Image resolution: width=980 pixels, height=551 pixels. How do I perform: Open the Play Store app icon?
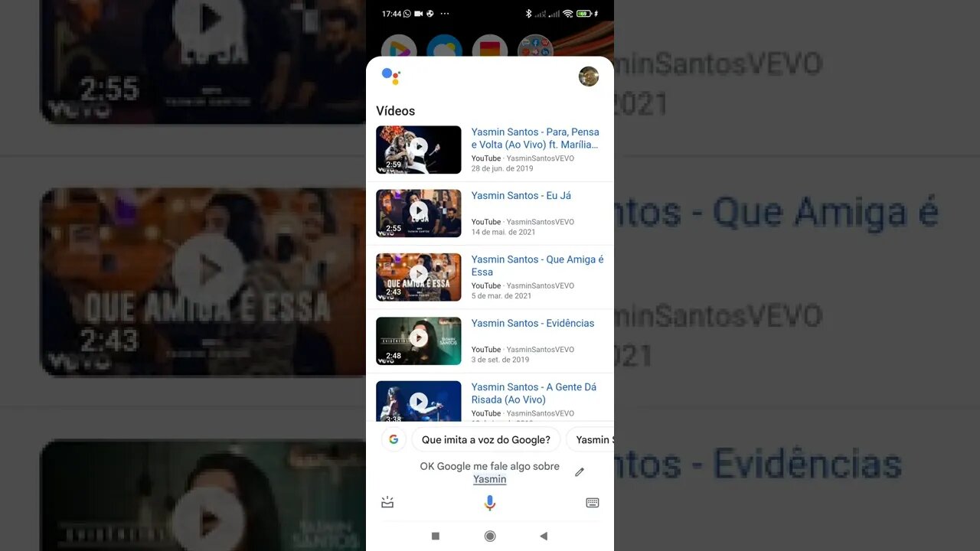click(x=399, y=47)
